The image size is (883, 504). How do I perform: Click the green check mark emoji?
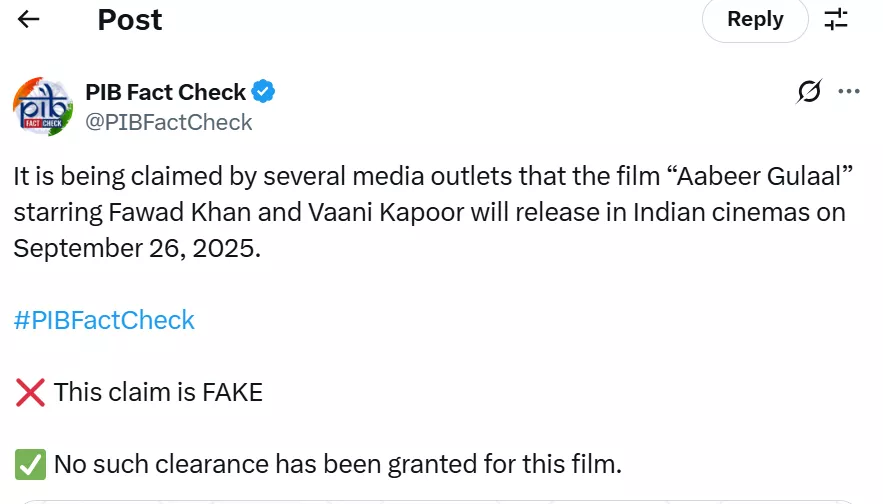point(30,464)
